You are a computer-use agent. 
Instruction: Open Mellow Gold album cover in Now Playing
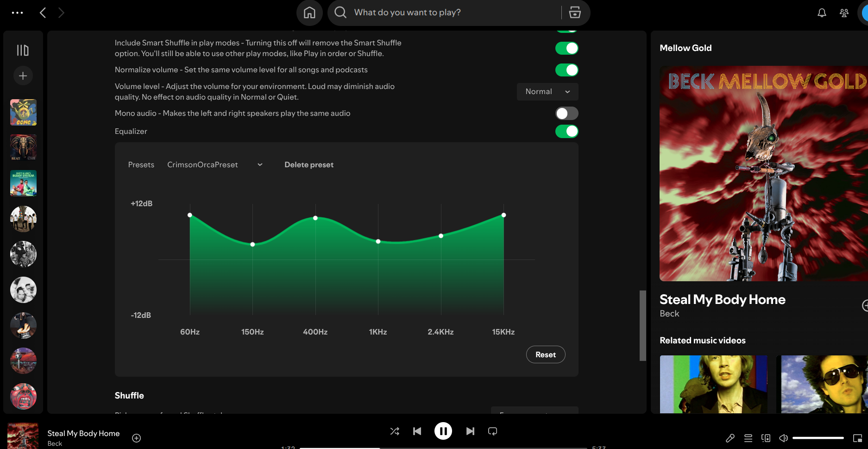click(763, 173)
